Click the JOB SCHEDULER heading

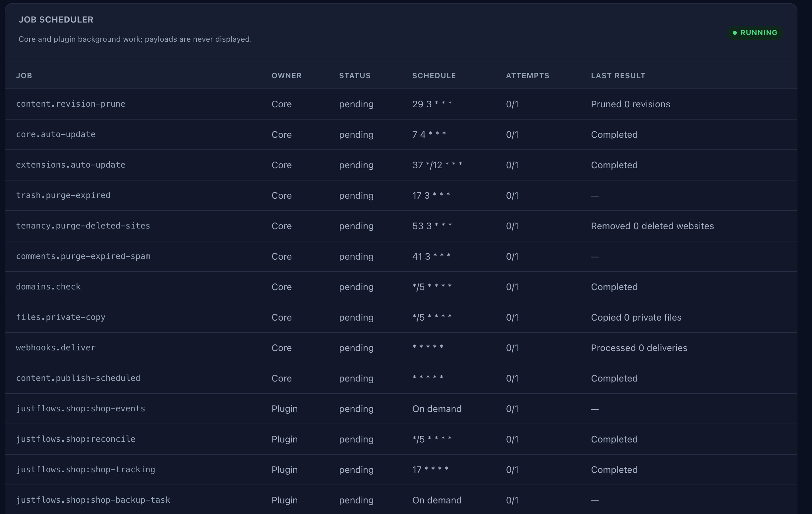pos(56,20)
